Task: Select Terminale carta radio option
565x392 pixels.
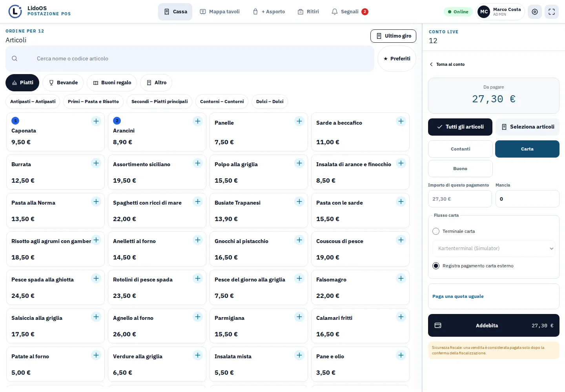Action: coord(436,231)
